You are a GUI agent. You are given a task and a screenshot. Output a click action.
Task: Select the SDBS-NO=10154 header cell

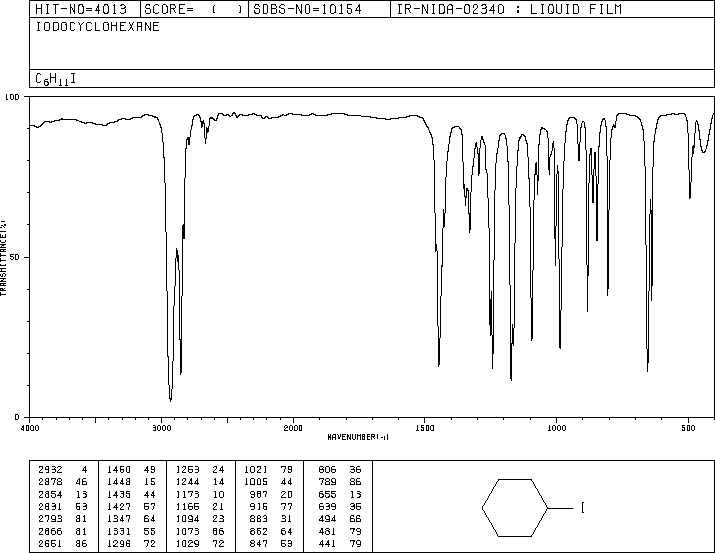pos(319,9)
